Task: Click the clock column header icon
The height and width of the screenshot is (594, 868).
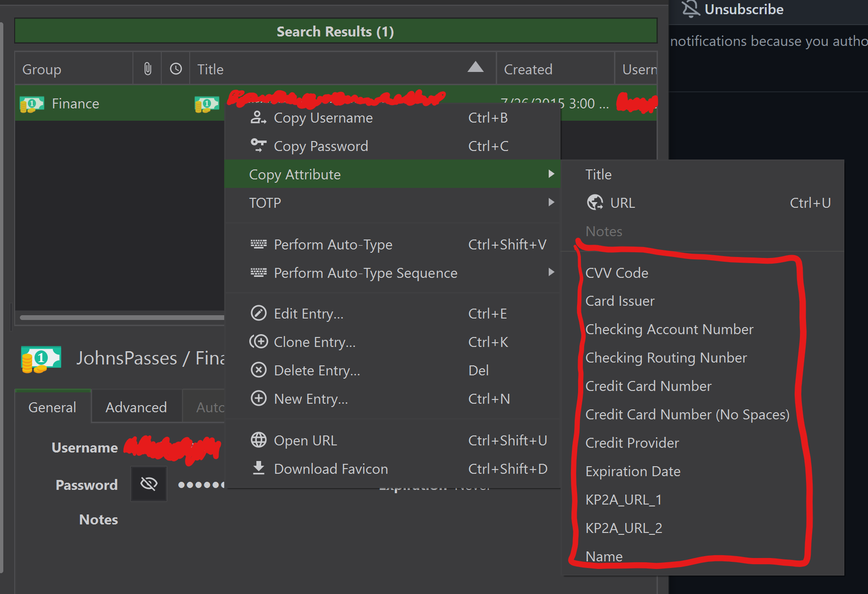Action: coord(175,68)
